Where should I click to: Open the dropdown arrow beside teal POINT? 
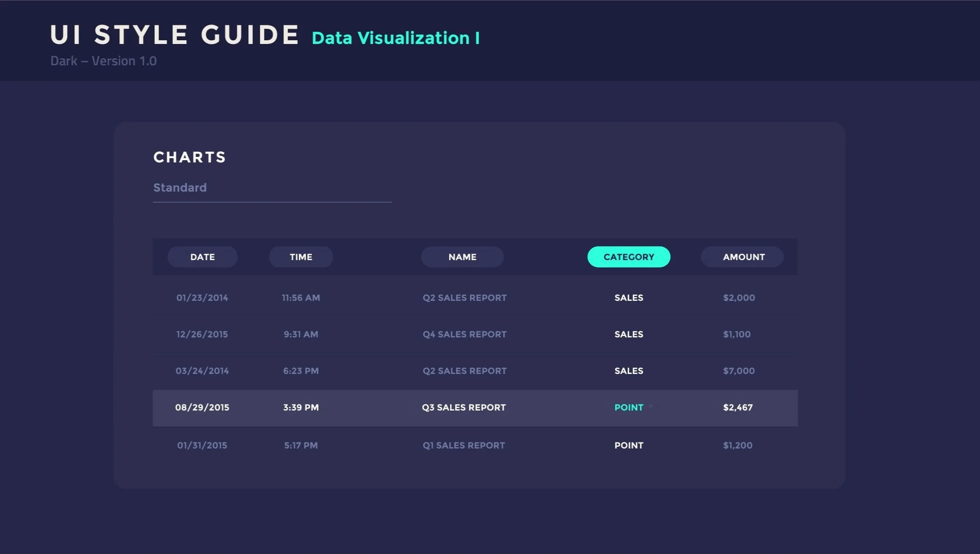[651, 407]
